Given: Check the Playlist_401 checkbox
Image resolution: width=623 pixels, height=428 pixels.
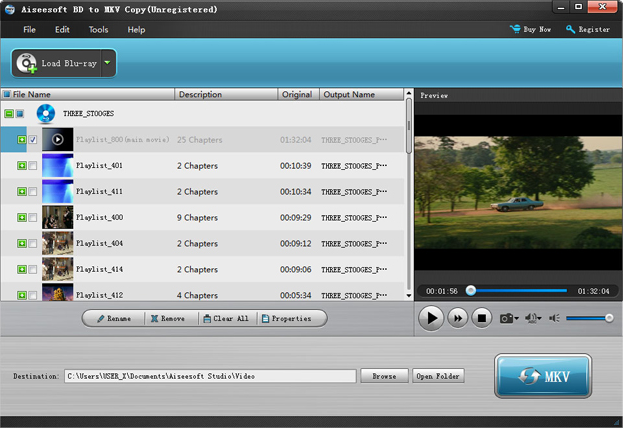Looking at the screenshot, I should pos(33,166).
